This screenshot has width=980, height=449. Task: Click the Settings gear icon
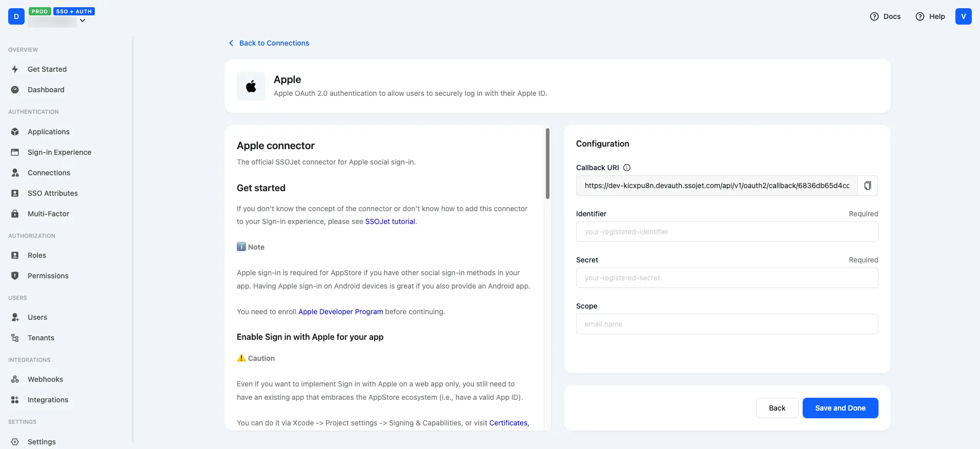[x=15, y=442]
